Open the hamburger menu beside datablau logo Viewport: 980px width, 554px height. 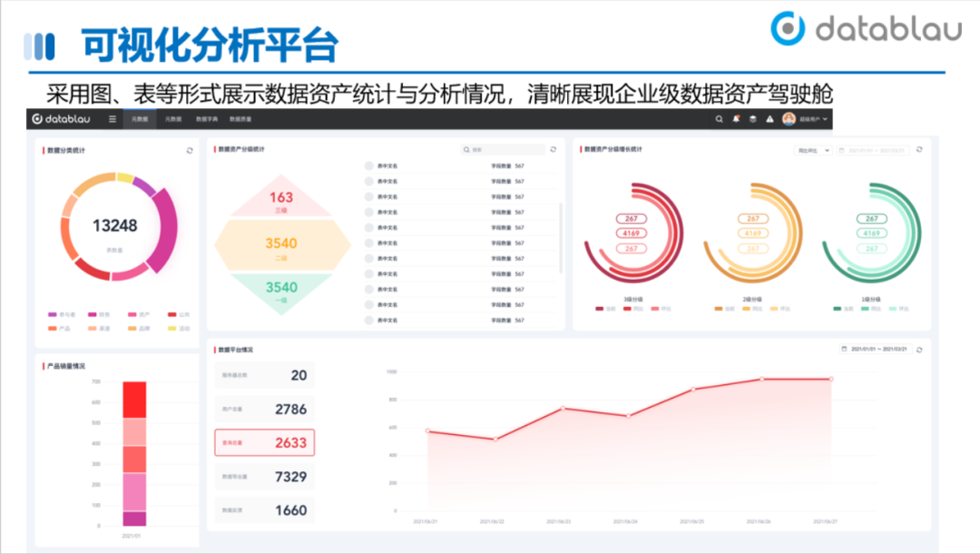(x=113, y=119)
